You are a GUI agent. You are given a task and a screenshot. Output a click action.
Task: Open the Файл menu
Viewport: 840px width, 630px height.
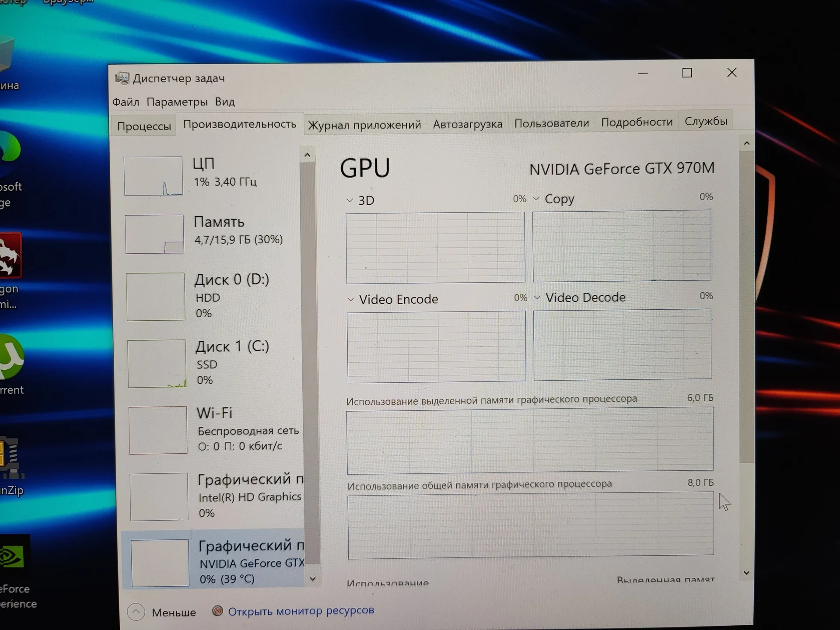pos(126,102)
